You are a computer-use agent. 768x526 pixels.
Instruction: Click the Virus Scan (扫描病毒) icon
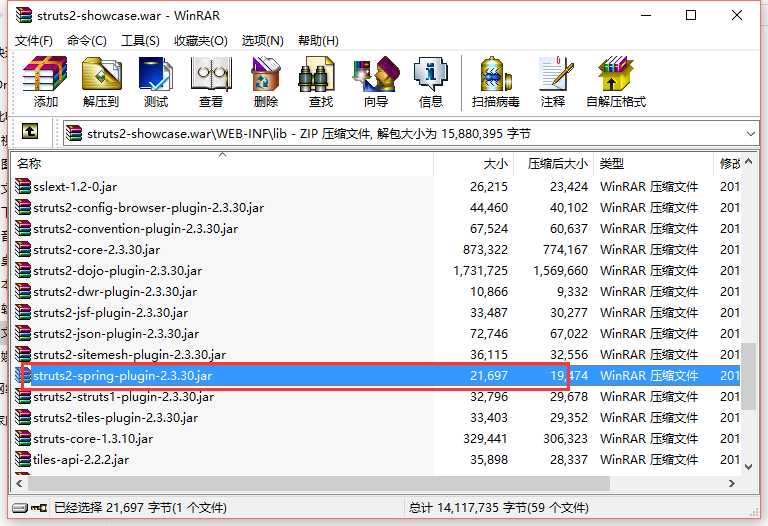point(495,74)
